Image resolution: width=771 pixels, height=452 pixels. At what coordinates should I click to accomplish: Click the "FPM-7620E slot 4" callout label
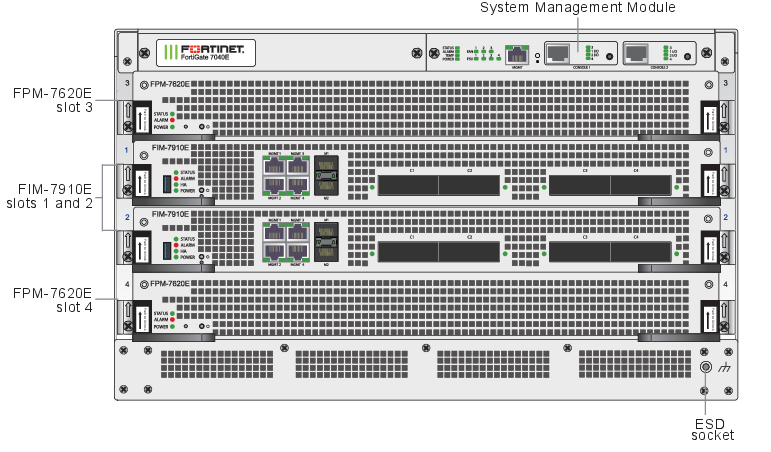(53, 300)
